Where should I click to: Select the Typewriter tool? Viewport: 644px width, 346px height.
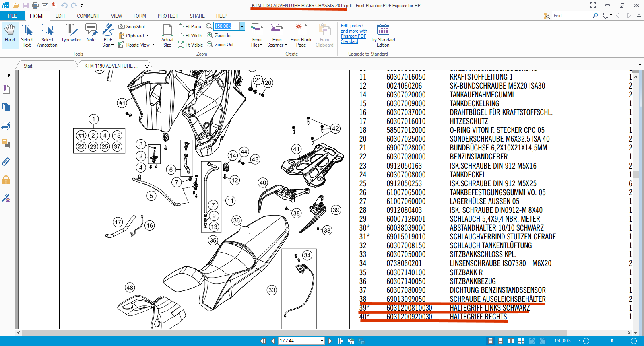(71, 34)
